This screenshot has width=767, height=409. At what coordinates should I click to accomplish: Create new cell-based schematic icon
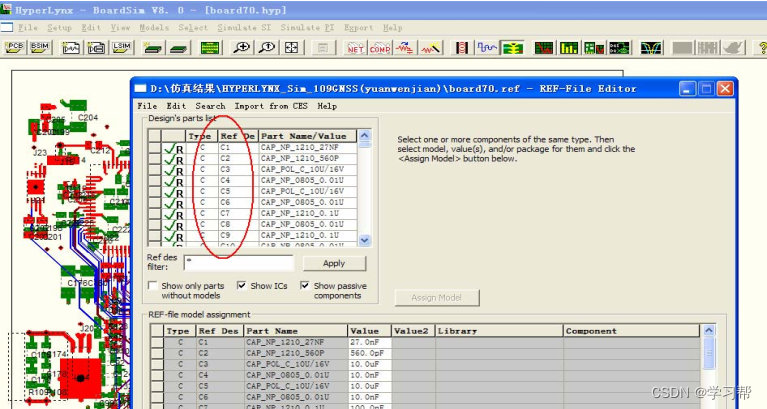[x=96, y=47]
